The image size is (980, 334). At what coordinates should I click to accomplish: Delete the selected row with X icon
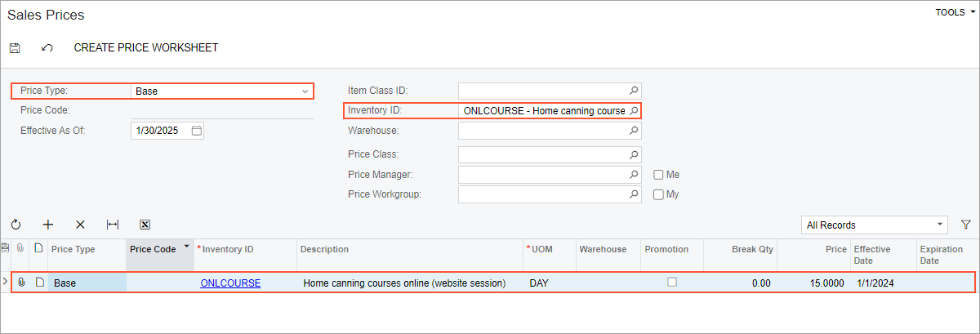tap(80, 225)
